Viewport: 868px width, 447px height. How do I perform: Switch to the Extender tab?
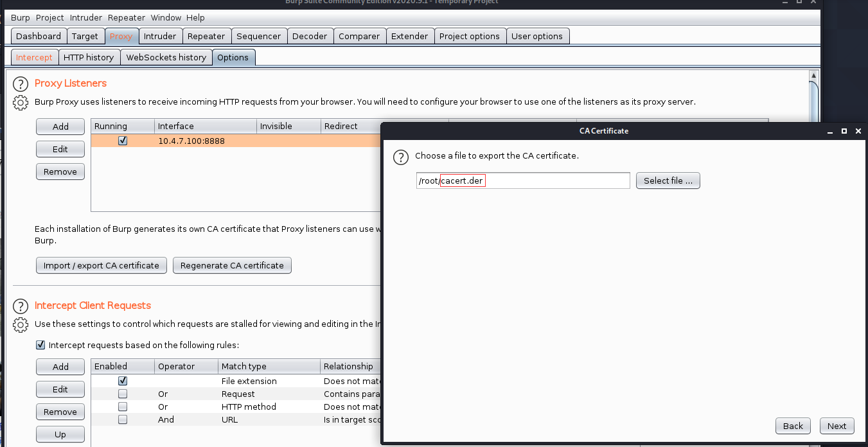(x=409, y=36)
